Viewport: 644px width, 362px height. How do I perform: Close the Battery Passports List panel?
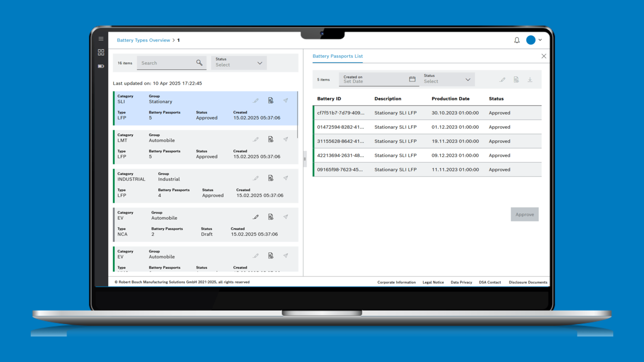tap(543, 56)
